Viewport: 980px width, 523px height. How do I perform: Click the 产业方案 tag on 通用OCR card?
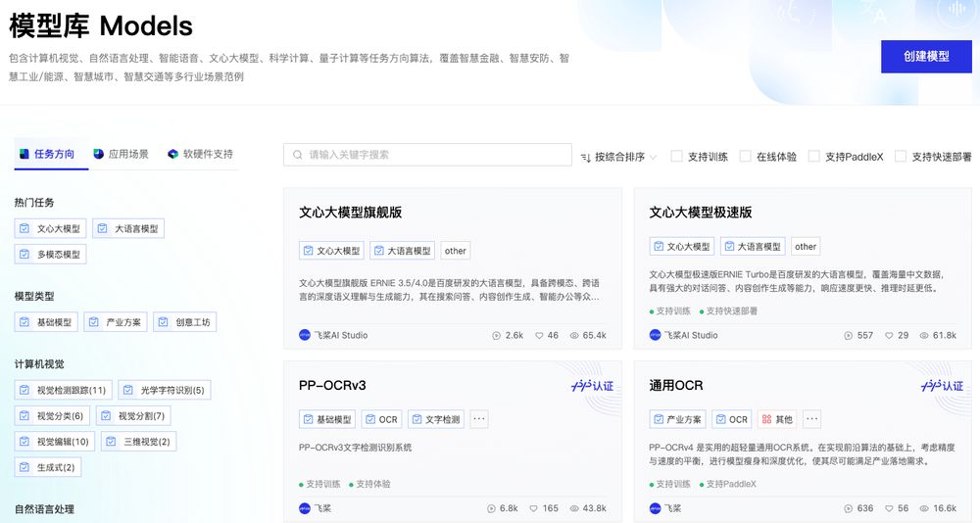point(677,419)
